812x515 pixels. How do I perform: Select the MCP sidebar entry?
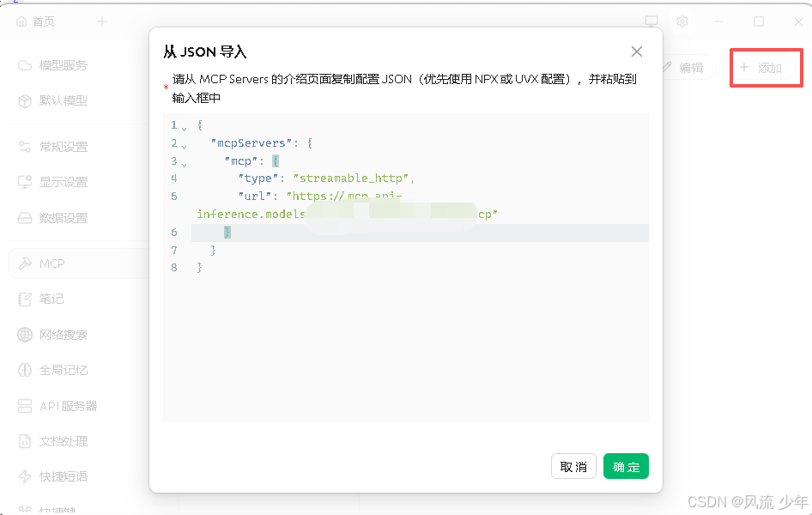click(77, 264)
